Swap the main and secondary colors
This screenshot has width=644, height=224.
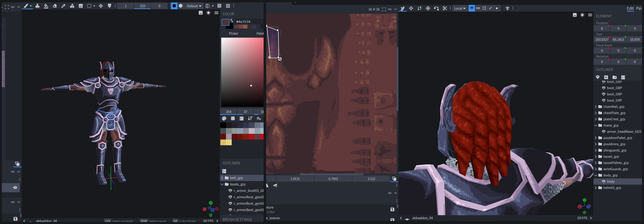(232, 21)
